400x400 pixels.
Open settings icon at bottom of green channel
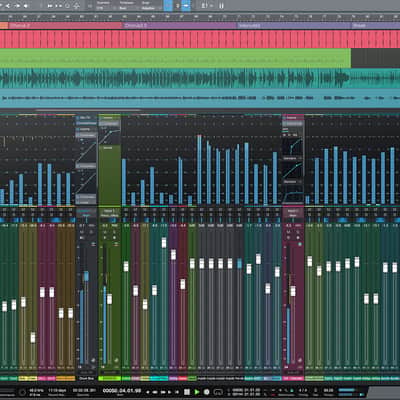point(116,360)
